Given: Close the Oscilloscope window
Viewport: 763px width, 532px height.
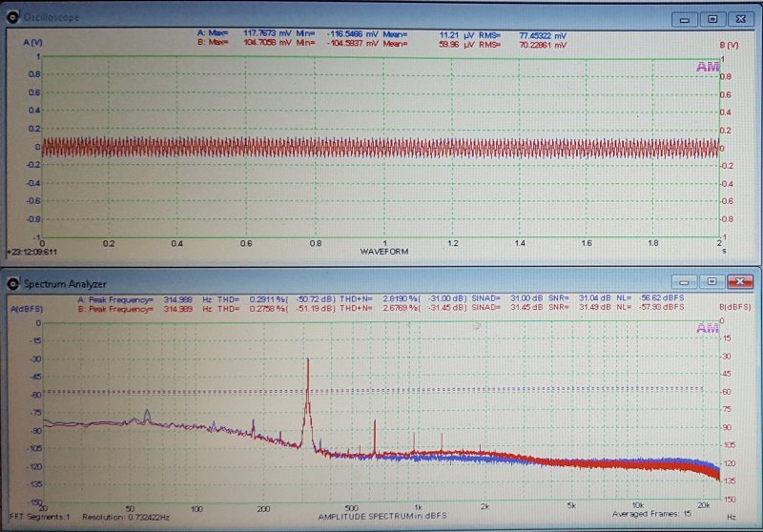Looking at the screenshot, I should tap(741, 19).
